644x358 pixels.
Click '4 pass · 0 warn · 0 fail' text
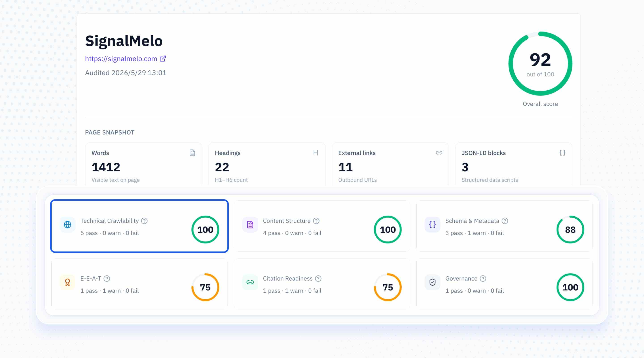(292, 233)
